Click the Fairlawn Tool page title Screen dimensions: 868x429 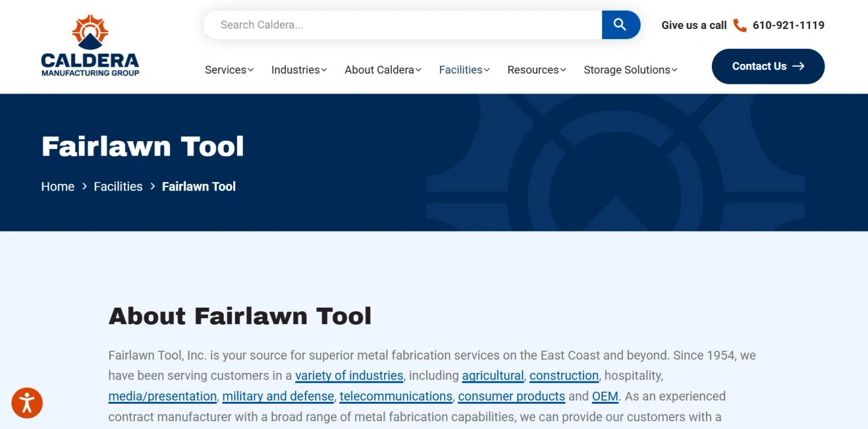(x=143, y=147)
